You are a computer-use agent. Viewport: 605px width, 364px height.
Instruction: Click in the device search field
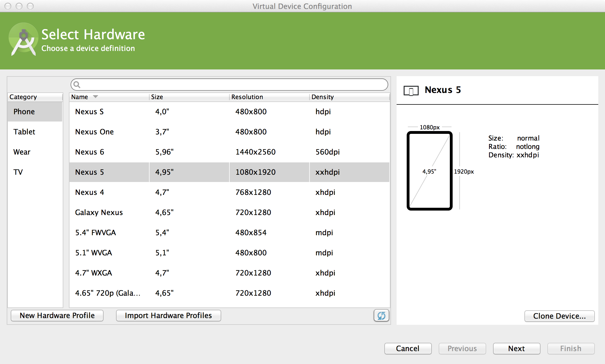coord(232,85)
